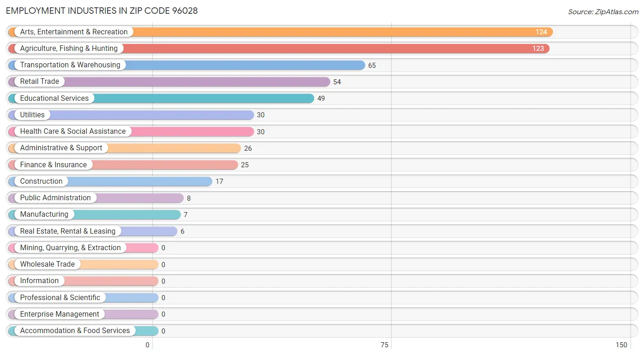The height and width of the screenshot is (356, 644).
Task: Click the teal Educational Services bar
Action: [161, 99]
